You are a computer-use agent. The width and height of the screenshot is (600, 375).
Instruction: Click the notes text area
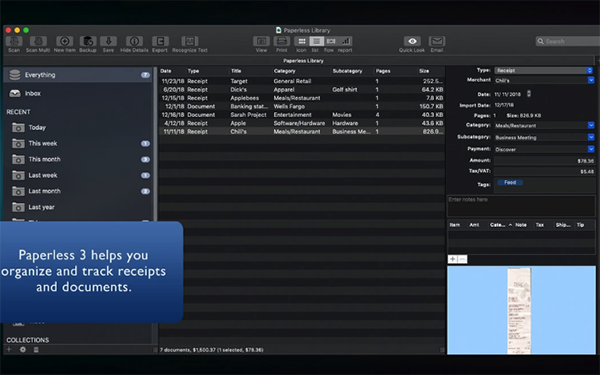click(521, 206)
